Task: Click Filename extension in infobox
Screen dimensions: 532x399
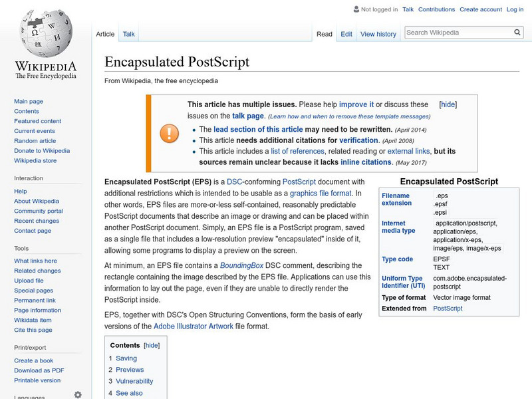Action: pos(396,199)
